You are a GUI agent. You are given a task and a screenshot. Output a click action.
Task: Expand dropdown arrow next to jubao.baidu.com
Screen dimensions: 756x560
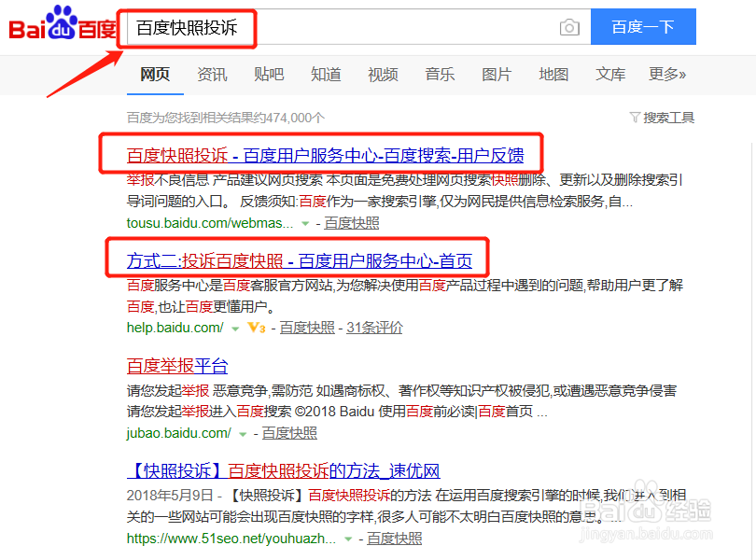tap(243, 434)
